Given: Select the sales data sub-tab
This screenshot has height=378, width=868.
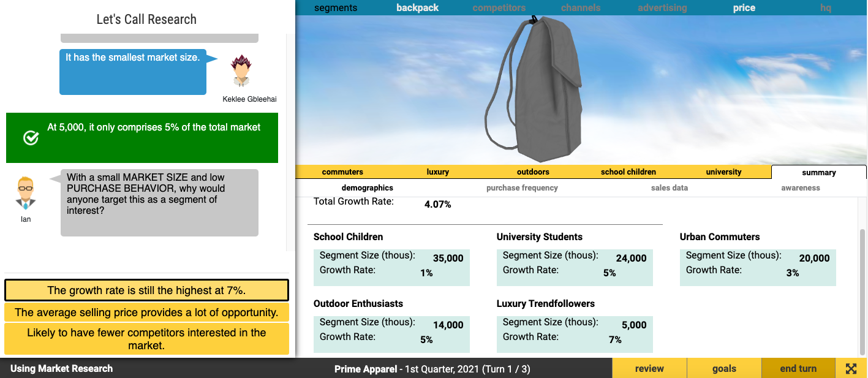Looking at the screenshot, I should 670,188.
